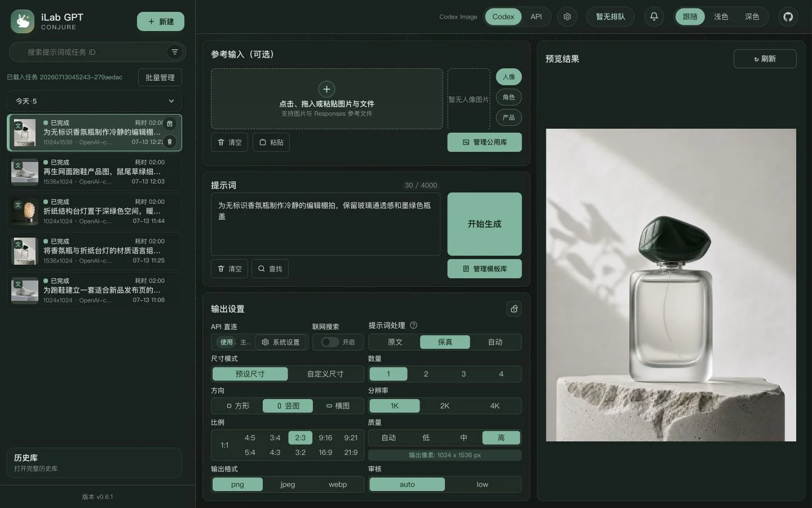This screenshot has width=812, height=508.
Task: Open task 为跑鞋建立一套适合新品发布页的
Action: point(94,290)
